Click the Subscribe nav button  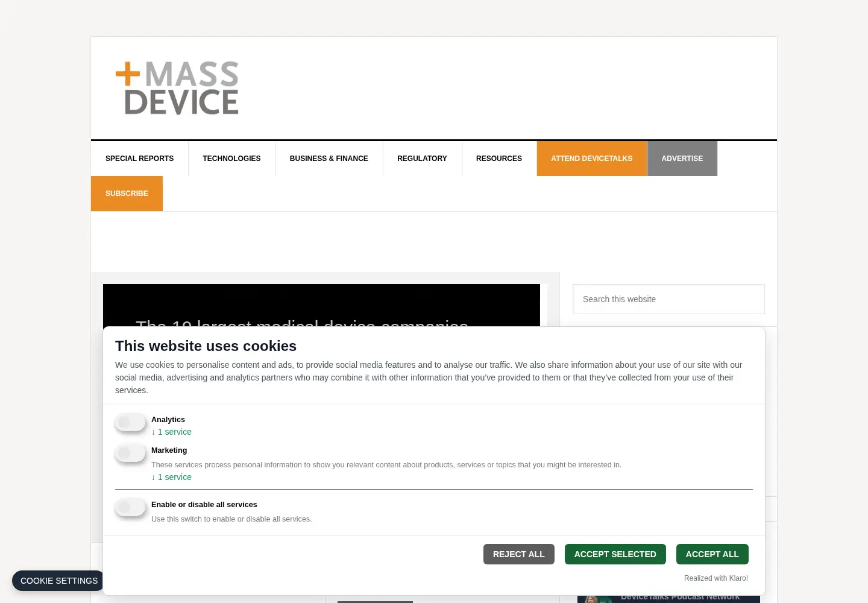127,194
